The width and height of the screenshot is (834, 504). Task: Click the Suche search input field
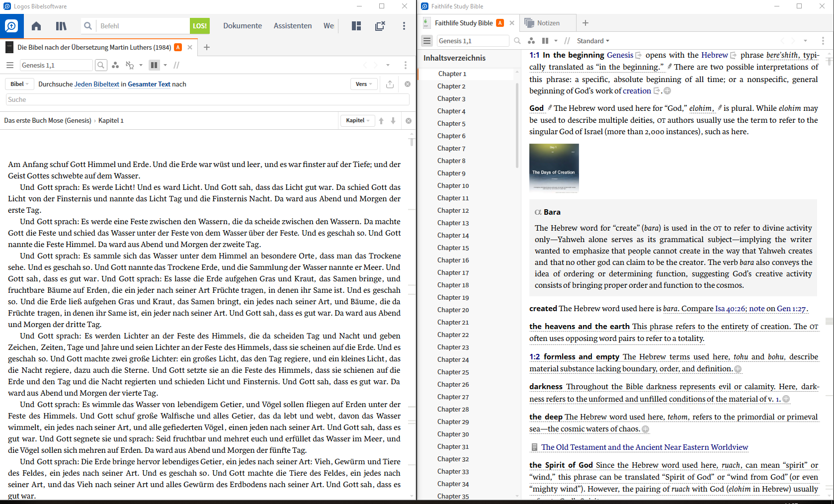coord(208,99)
